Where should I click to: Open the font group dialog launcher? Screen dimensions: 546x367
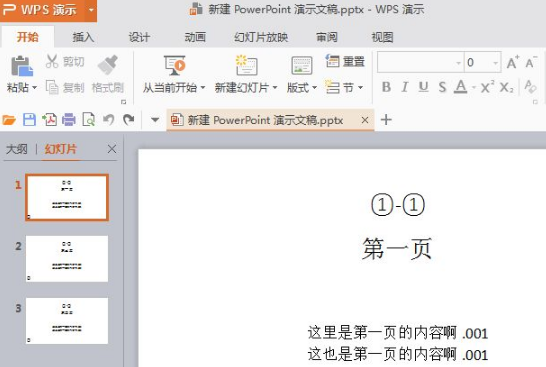point(535,102)
